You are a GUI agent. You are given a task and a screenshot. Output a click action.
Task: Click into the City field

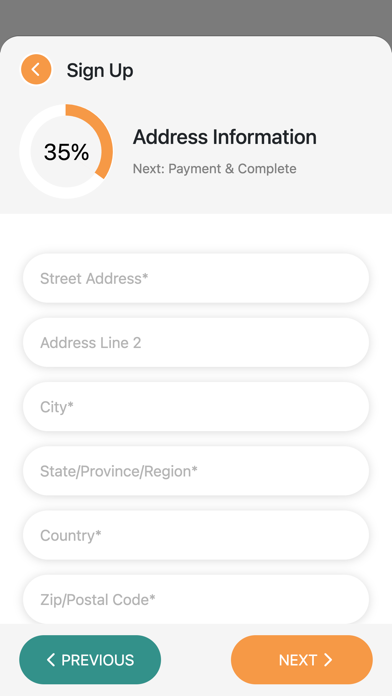[196, 407]
